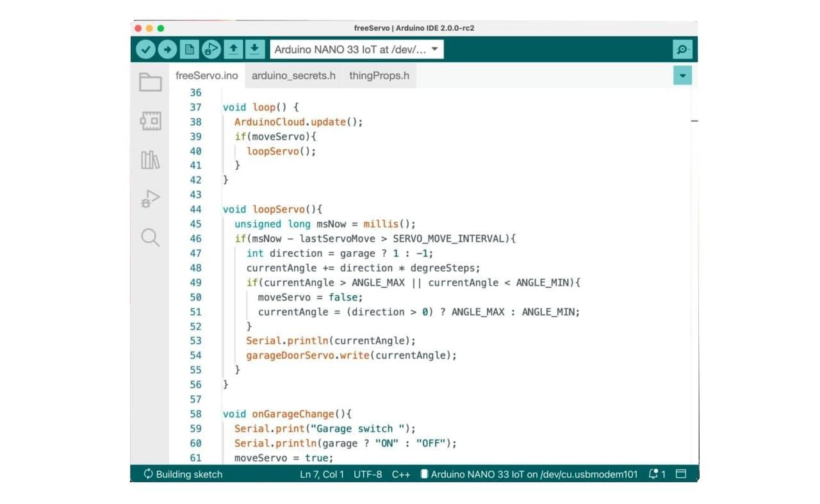The height and width of the screenshot is (504, 820).
Task: Toggle the bottom panel via status bar icon
Action: pos(681,474)
